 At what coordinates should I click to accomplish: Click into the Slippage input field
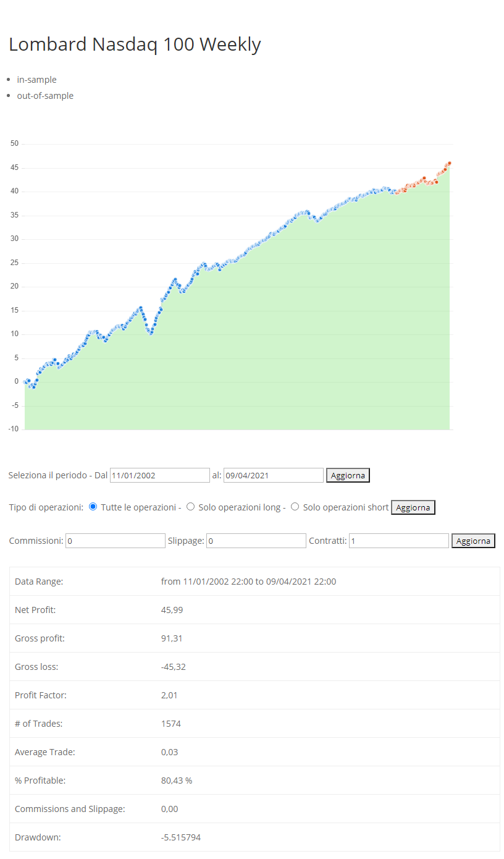pyautogui.click(x=256, y=541)
